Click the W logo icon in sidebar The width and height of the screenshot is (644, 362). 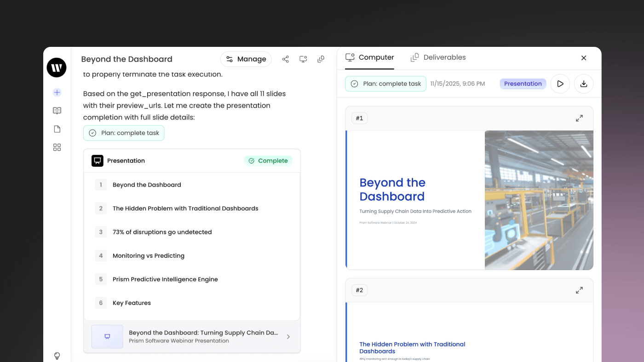57,68
